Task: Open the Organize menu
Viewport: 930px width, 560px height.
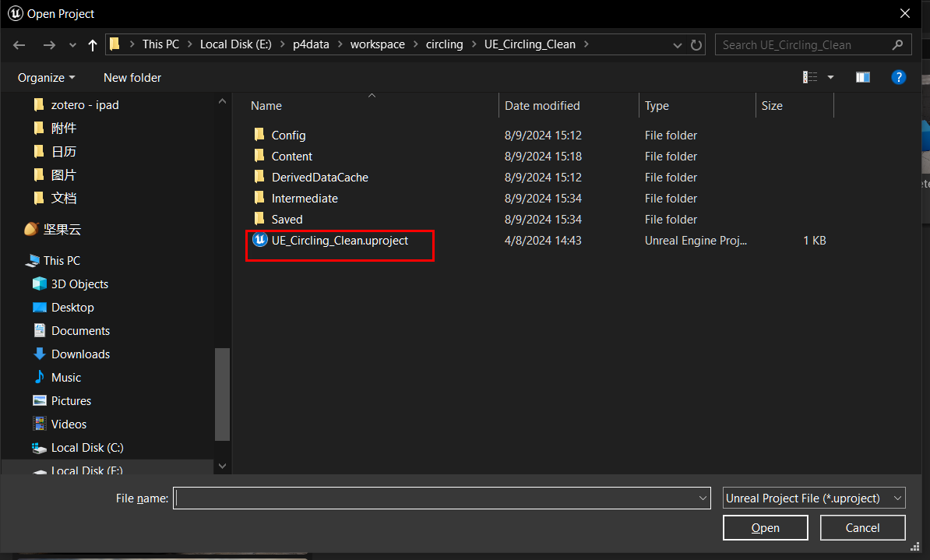Action: pyautogui.click(x=46, y=78)
